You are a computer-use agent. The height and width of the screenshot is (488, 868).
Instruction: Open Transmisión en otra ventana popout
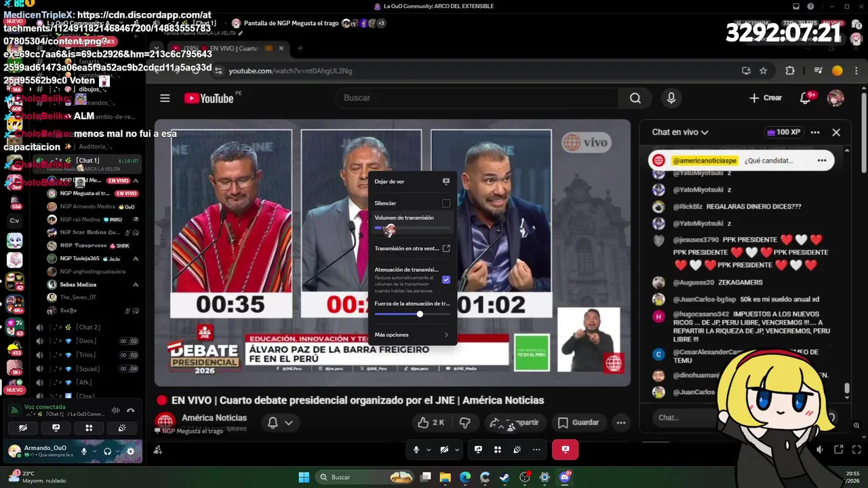[x=446, y=249]
